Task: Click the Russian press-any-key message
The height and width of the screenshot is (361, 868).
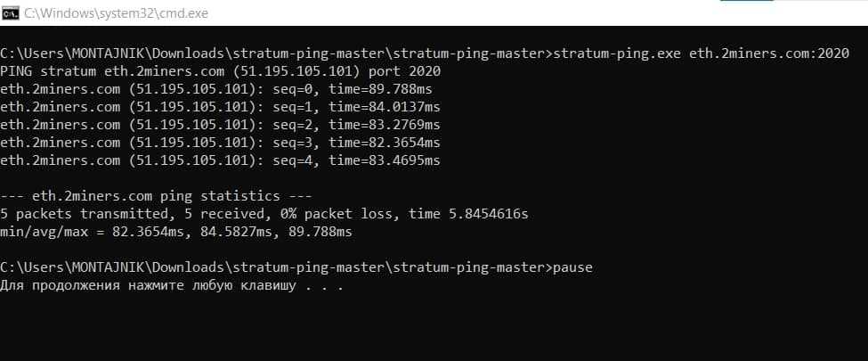Action: coord(171,287)
